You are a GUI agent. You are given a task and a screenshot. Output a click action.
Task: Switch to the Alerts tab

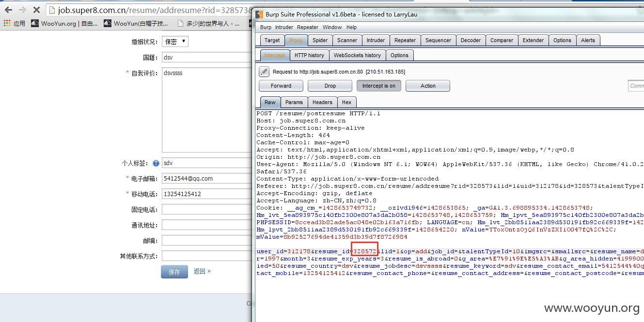588,40
